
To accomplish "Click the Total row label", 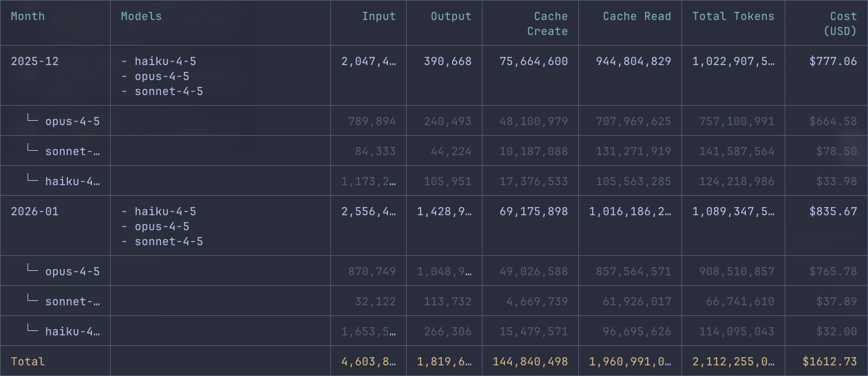I will (28, 362).
